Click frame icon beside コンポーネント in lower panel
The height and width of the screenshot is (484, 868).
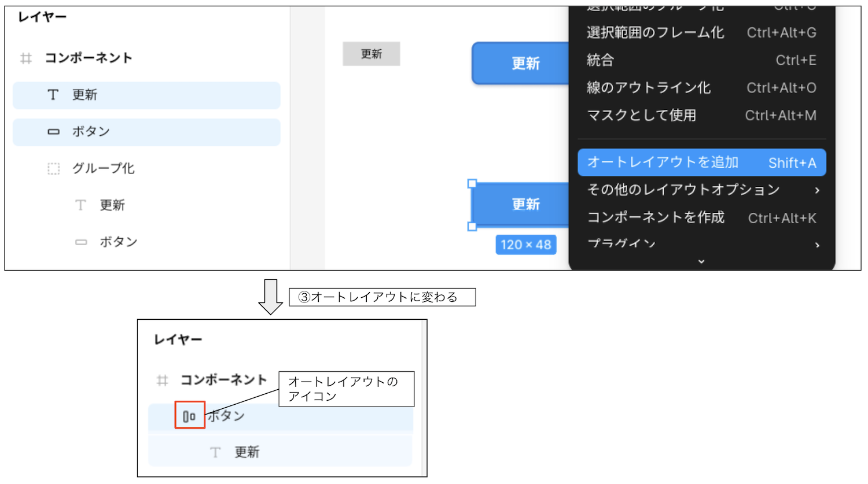point(163,380)
